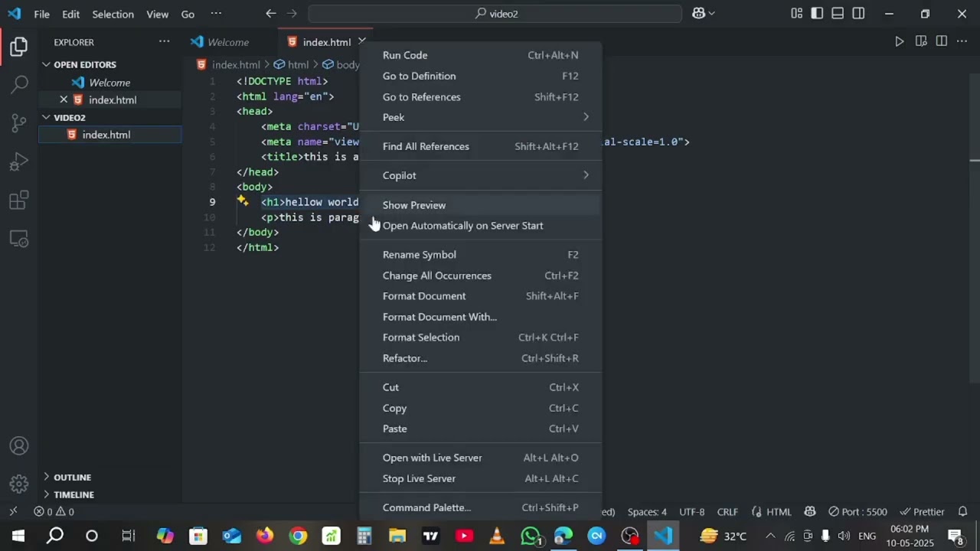Click the code action sparkle on line 9
The height and width of the screenshot is (551, 980).
(242, 201)
